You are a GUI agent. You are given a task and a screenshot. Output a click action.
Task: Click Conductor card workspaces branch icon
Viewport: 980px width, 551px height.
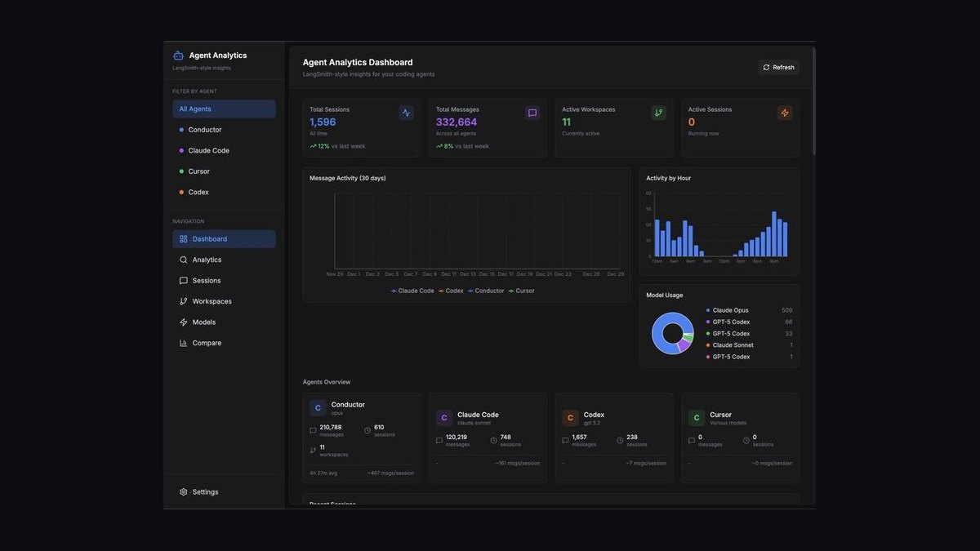pos(313,451)
